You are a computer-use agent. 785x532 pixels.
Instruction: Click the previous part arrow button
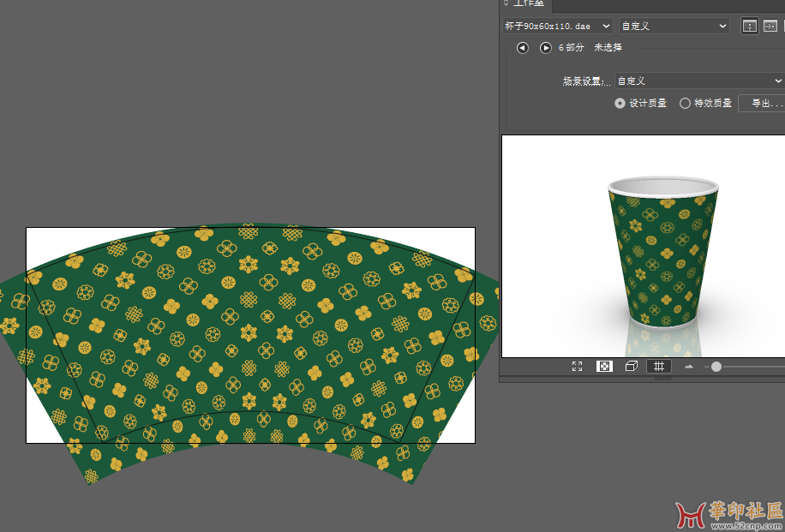[x=523, y=48]
